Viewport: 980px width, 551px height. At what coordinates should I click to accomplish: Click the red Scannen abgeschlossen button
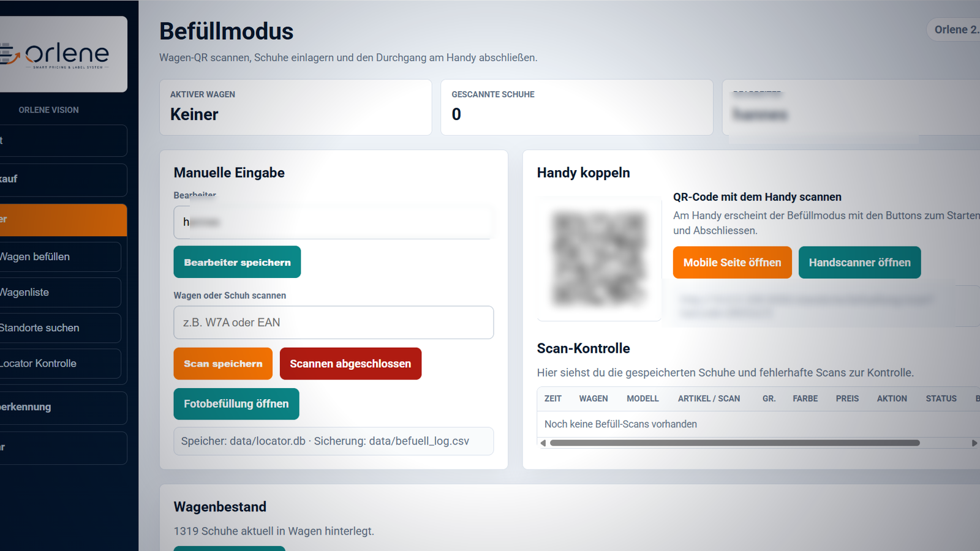(x=350, y=364)
